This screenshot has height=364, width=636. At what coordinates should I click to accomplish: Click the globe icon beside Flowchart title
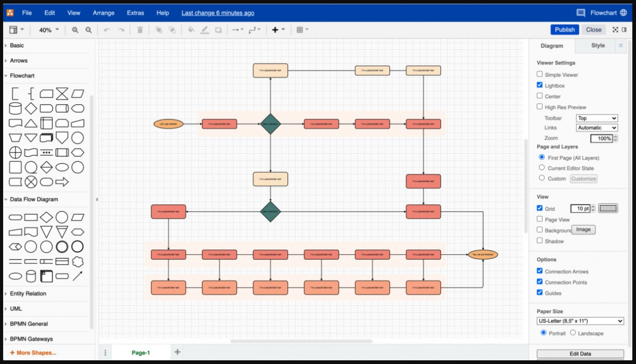coord(623,13)
